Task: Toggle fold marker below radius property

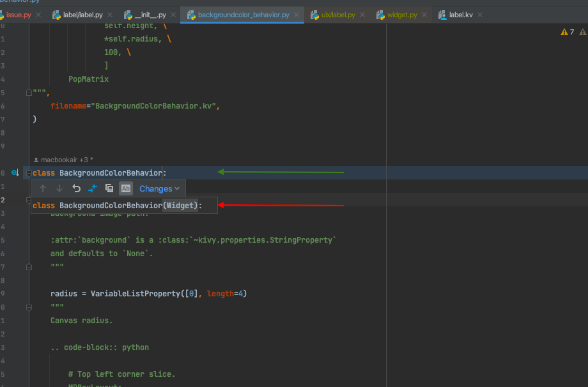Action: pos(29,307)
